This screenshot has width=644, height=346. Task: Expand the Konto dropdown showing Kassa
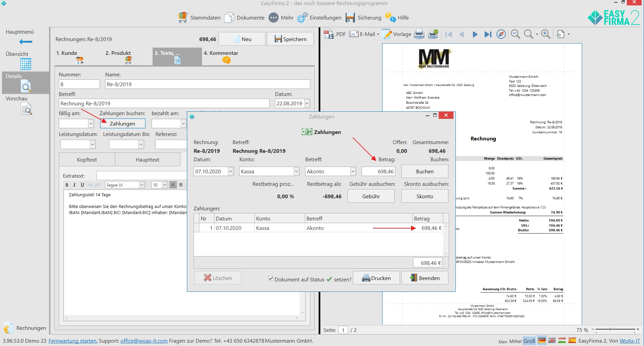pos(296,171)
